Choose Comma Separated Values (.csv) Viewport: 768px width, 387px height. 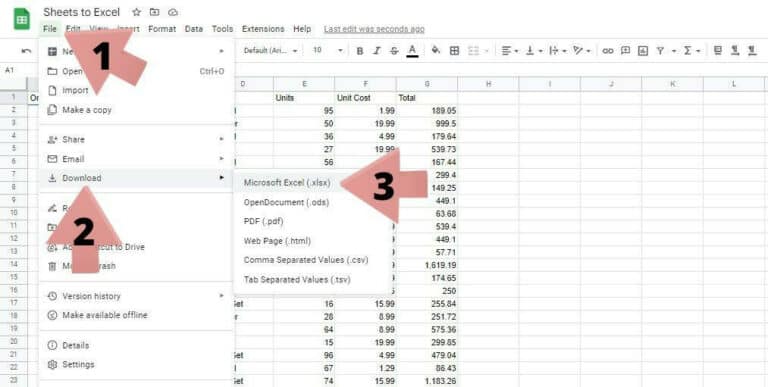tap(306, 260)
